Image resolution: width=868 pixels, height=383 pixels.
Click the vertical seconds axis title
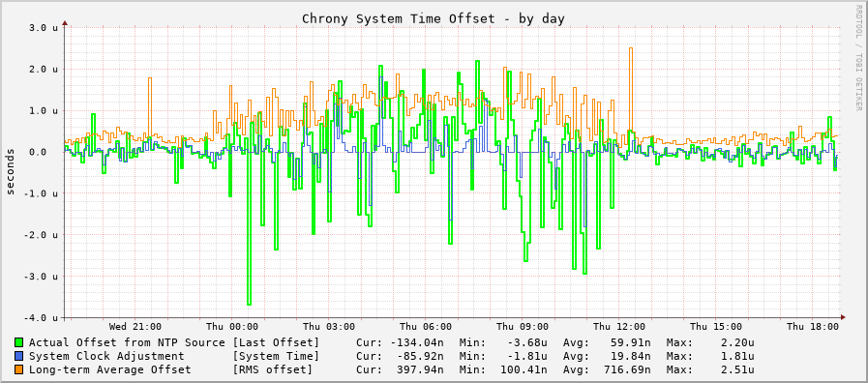click(x=11, y=171)
